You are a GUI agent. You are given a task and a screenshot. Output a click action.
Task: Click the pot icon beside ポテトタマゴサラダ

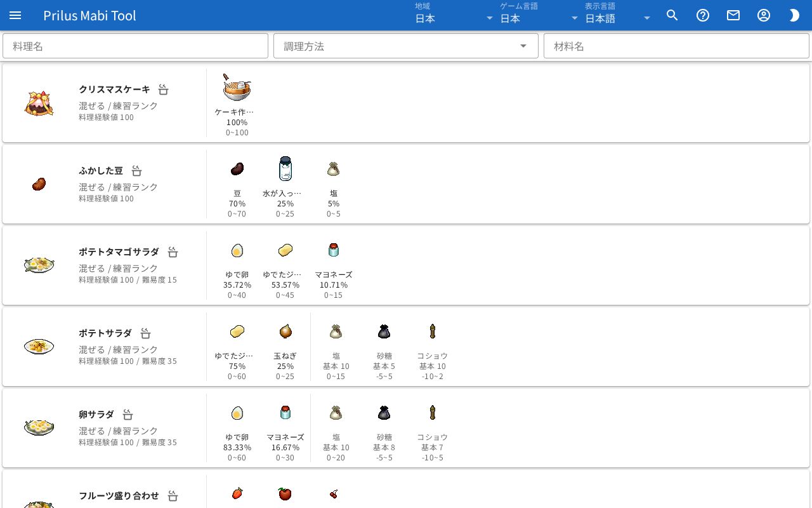(173, 252)
